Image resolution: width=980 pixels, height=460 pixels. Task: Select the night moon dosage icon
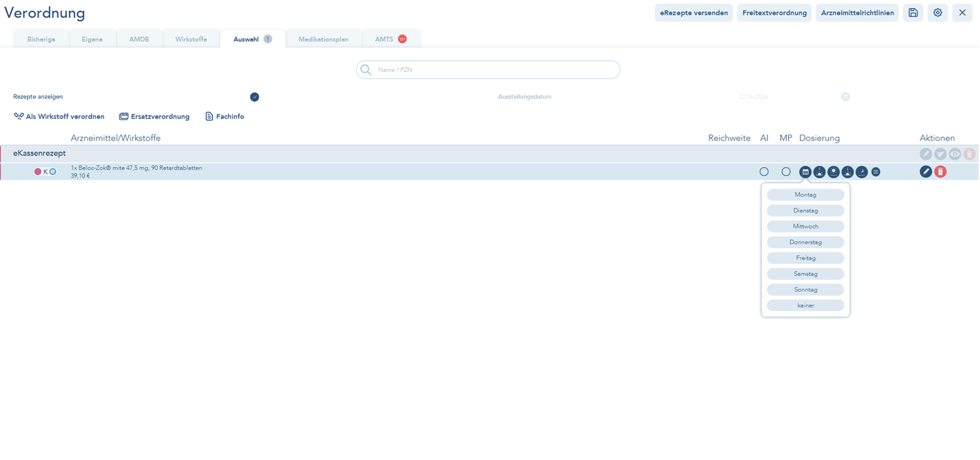(862, 172)
